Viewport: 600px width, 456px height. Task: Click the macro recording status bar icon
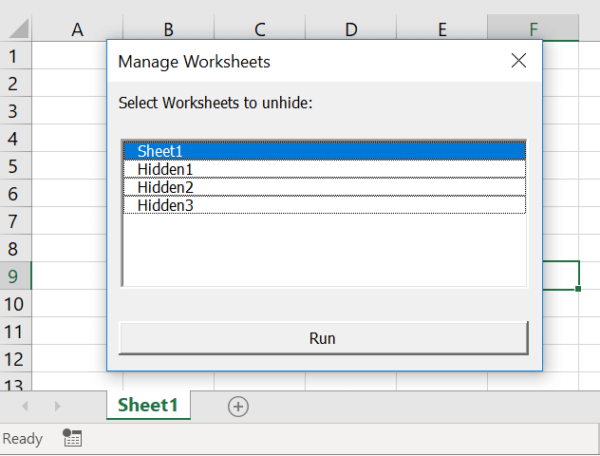(x=72, y=438)
